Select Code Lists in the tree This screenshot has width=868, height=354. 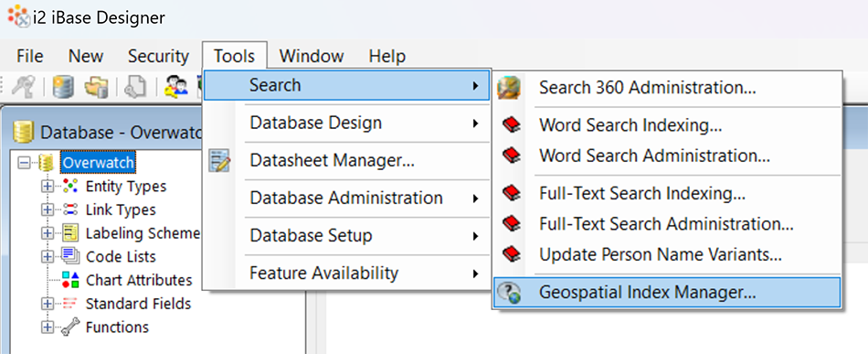point(121,257)
